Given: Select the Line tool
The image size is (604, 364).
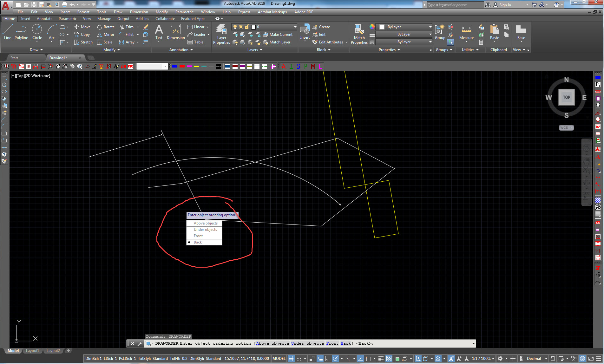Looking at the screenshot, I should (x=7, y=32).
